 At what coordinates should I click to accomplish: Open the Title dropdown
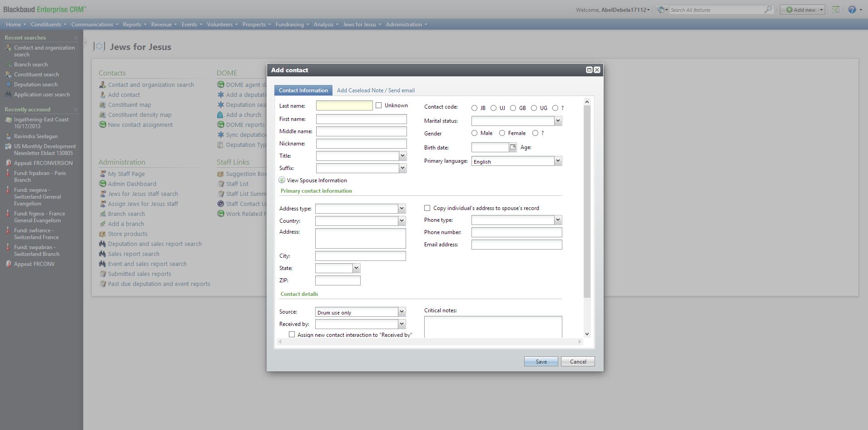pos(402,156)
